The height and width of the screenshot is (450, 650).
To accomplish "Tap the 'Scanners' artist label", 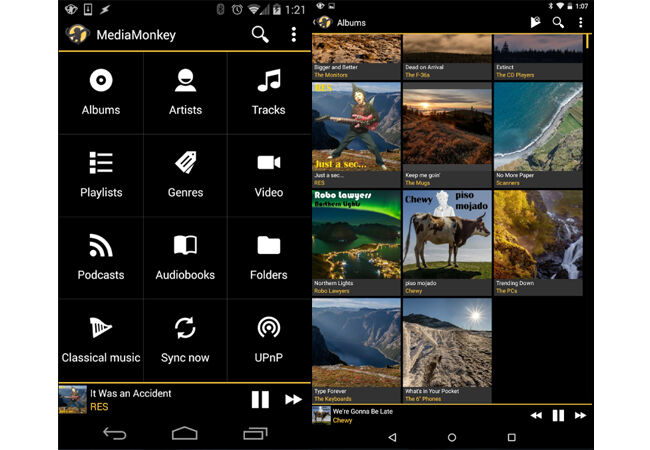I will tap(508, 183).
